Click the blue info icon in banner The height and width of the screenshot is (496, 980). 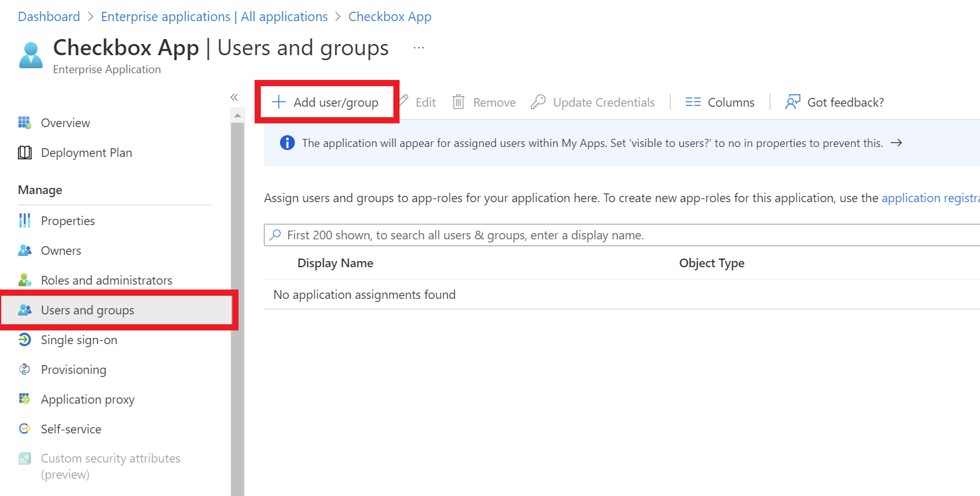(287, 143)
